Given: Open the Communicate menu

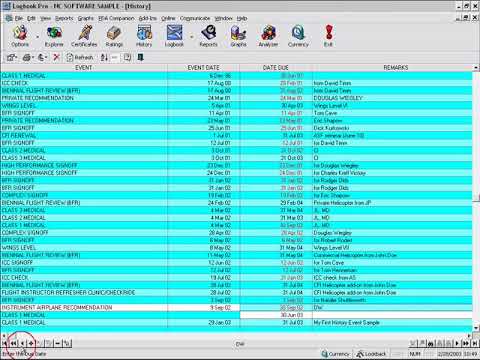Looking at the screenshot, I should (x=195, y=18).
